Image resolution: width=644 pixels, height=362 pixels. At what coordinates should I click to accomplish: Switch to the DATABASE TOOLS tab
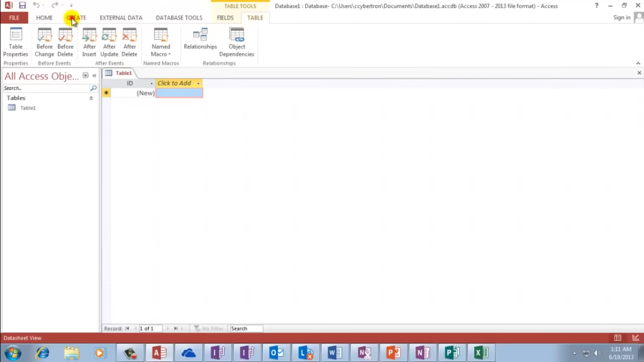tap(179, 17)
